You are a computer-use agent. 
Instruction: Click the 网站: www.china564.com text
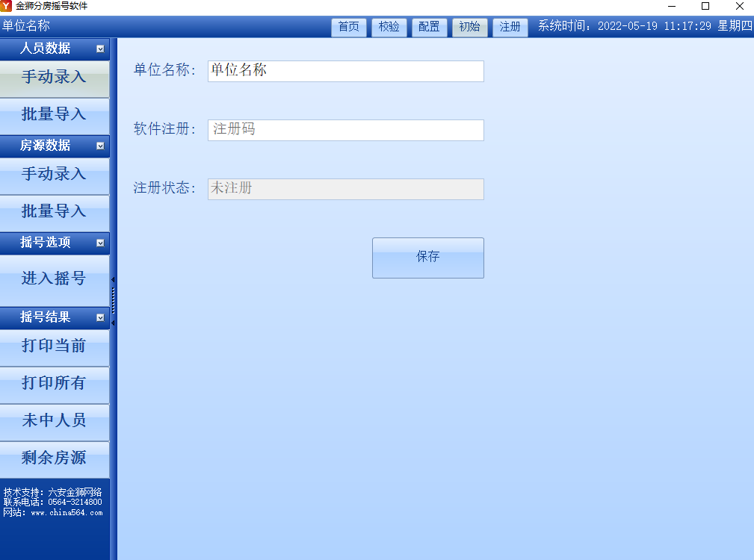coord(53,512)
